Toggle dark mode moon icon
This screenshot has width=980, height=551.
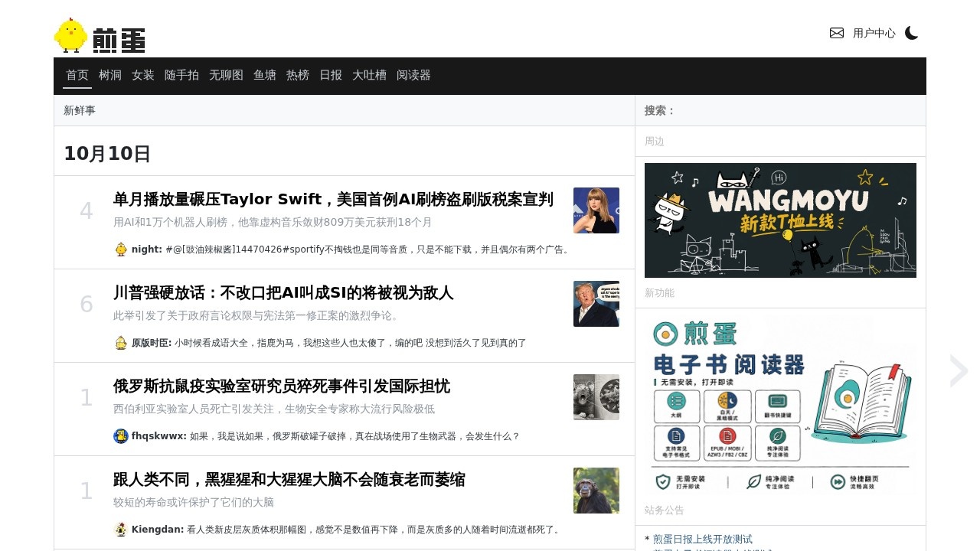pos(911,33)
